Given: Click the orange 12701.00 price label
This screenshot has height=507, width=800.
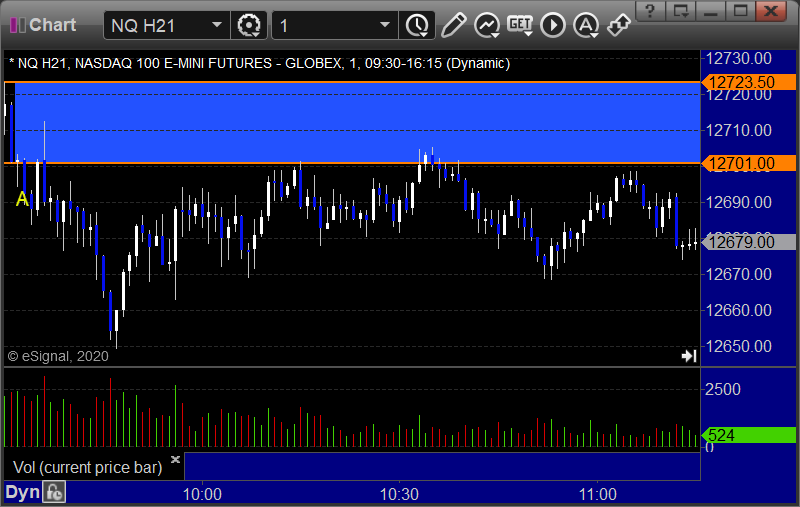Looking at the screenshot, I should point(748,164).
